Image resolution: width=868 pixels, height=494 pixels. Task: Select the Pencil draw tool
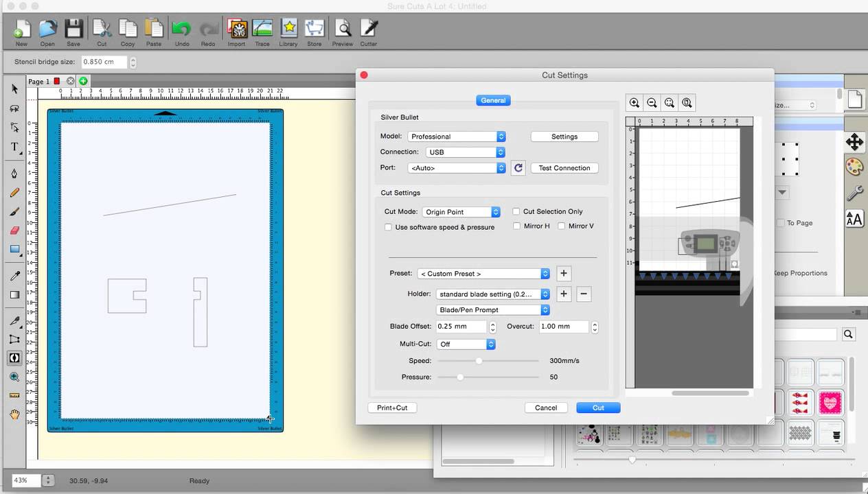tap(14, 193)
